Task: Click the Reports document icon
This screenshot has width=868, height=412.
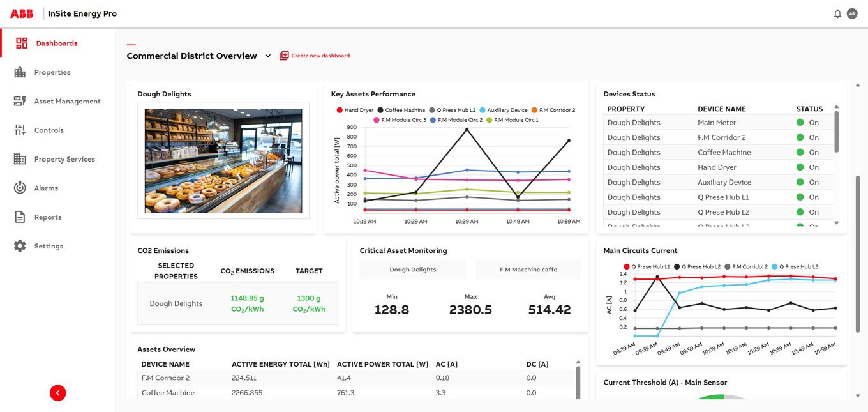Action: click(x=20, y=217)
